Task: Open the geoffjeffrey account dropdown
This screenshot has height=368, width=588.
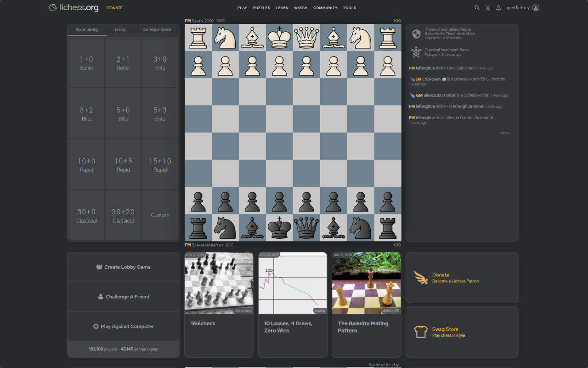Action: tap(523, 8)
